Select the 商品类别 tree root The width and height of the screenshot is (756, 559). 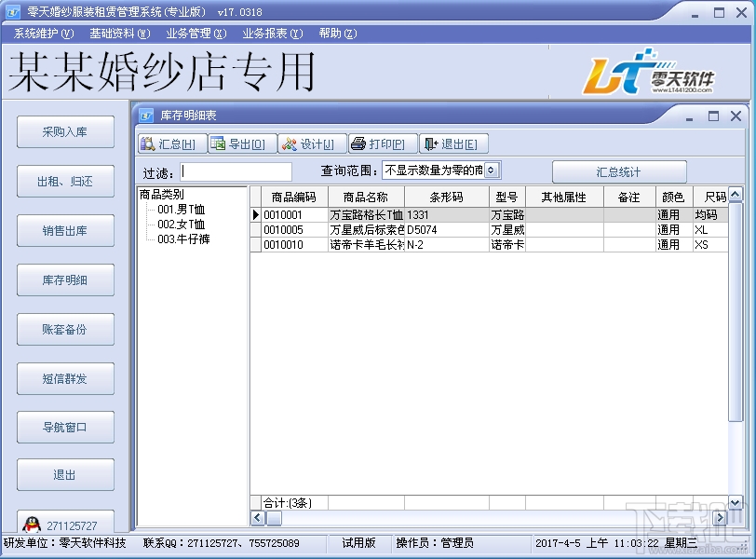(161, 195)
